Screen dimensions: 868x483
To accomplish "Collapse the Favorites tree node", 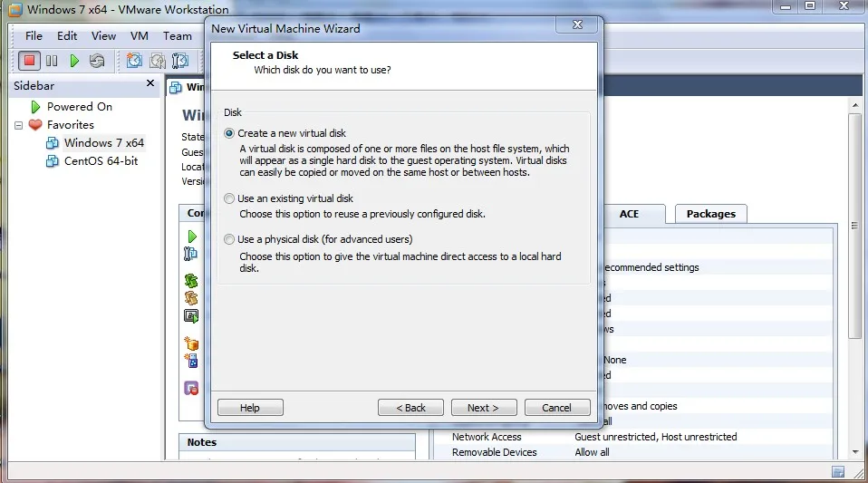I will point(18,125).
